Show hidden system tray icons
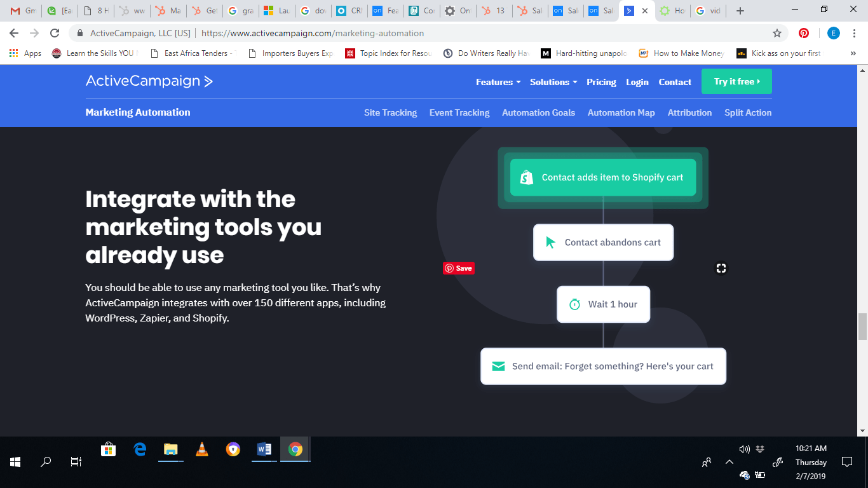The height and width of the screenshot is (488, 868). (x=729, y=462)
